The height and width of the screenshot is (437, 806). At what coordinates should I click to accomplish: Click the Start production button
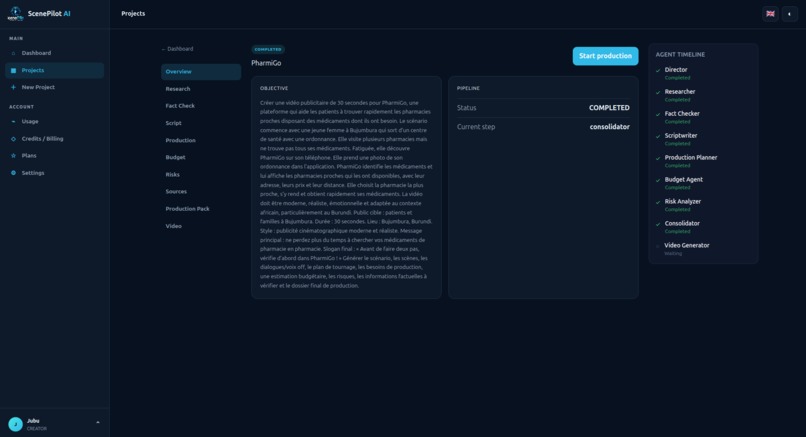[606, 56]
